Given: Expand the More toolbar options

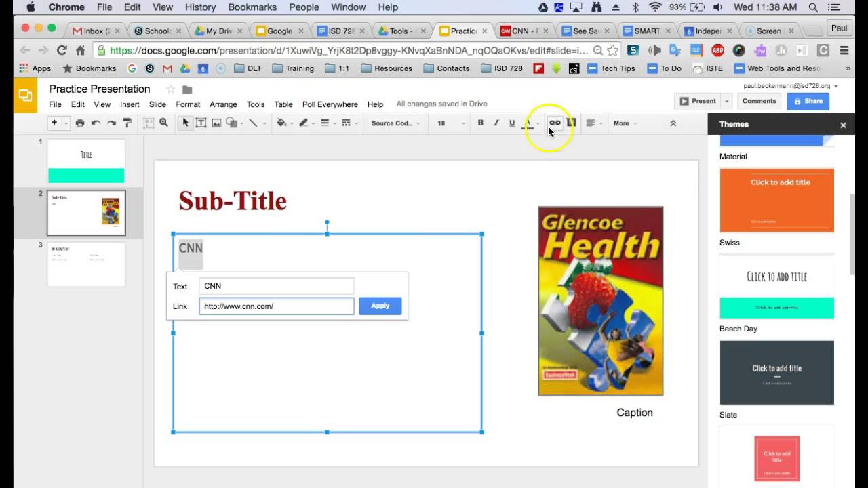Looking at the screenshot, I should point(625,123).
